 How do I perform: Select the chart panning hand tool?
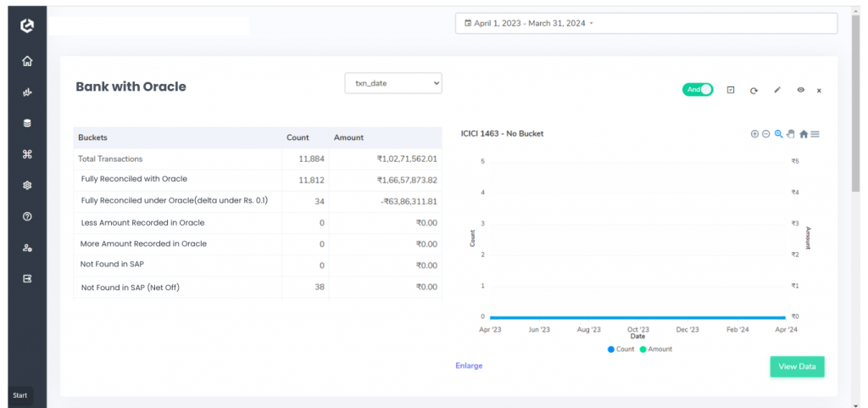coord(791,134)
